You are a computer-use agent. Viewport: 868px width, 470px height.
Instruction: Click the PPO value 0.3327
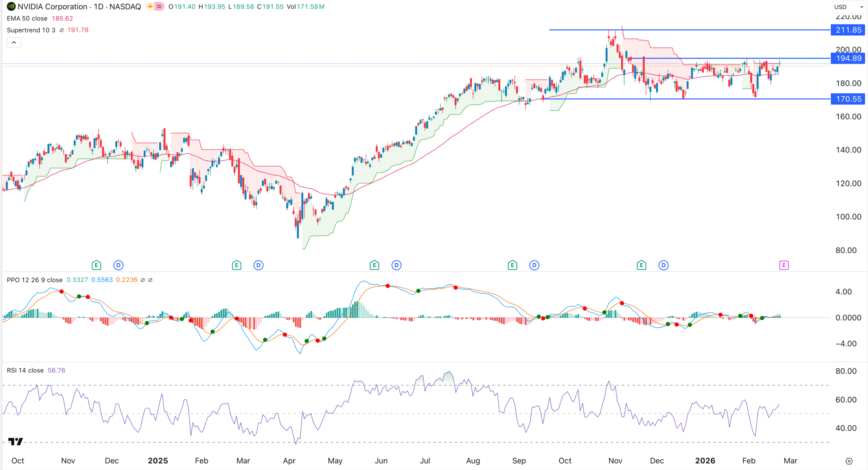click(x=77, y=280)
